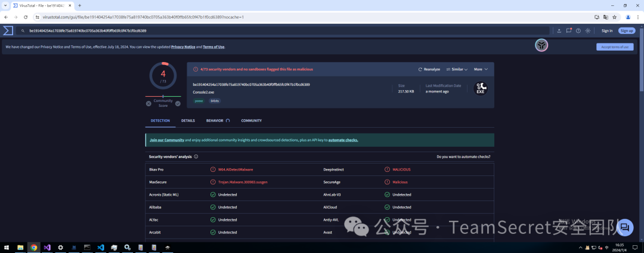Click the 64bits tag
Viewport: 644px width, 253px height.
tap(215, 101)
